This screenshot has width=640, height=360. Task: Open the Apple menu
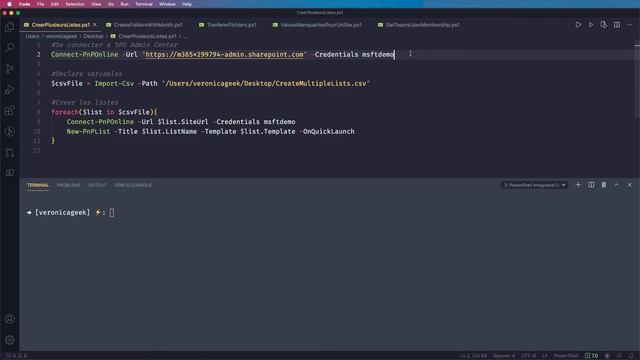pyautogui.click(x=9, y=4)
